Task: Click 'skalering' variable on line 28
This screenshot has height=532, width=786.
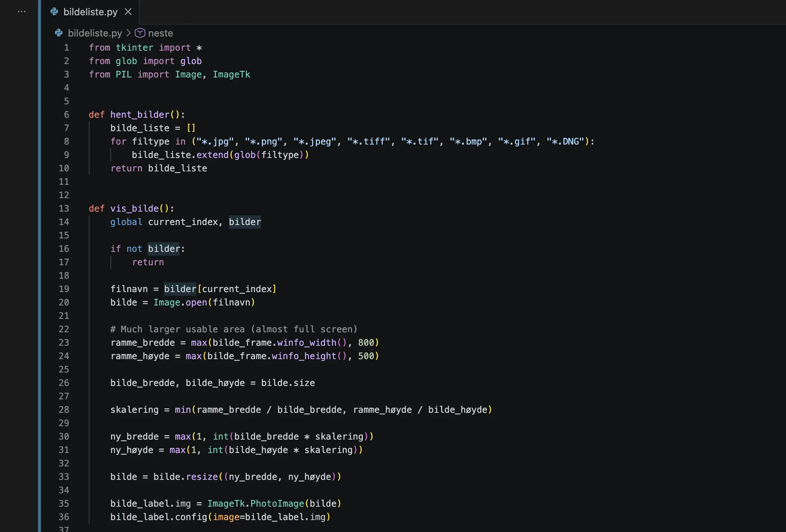Action: click(135, 410)
